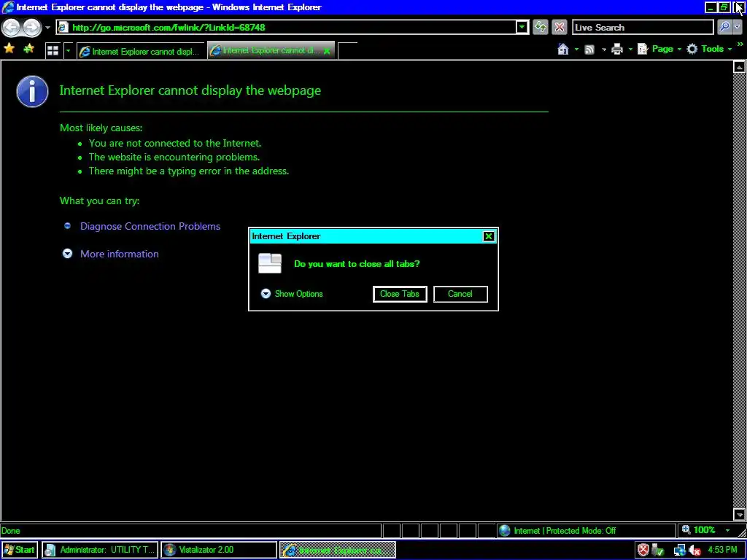This screenshot has width=747, height=560.
Task: Click Internet | Protected Mode: Off status text
Action: [565, 531]
